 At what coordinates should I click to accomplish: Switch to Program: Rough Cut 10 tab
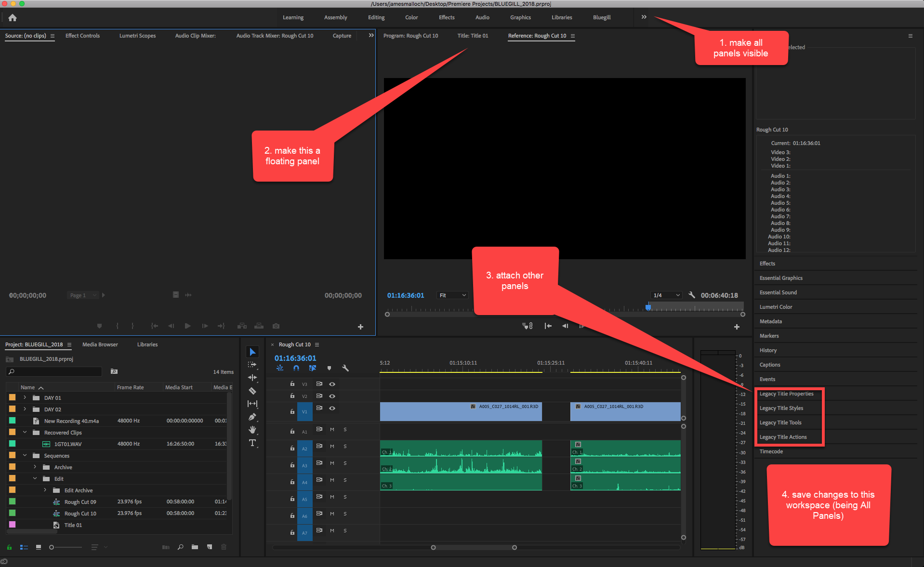click(x=410, y=36)
